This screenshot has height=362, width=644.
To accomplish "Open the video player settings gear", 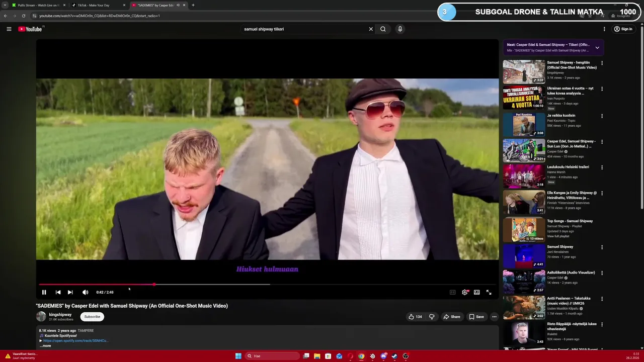I will (x=464, y=292).
